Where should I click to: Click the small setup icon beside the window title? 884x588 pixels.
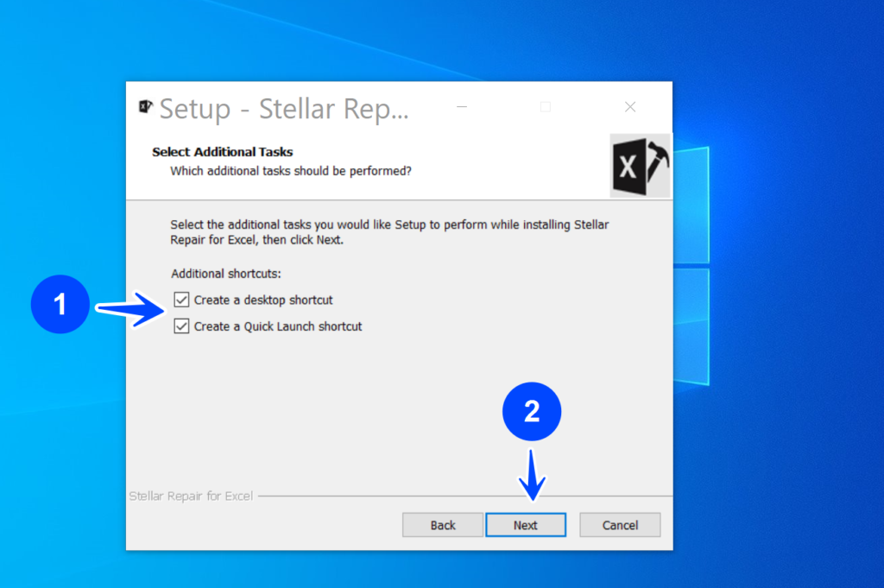point(146,107)
